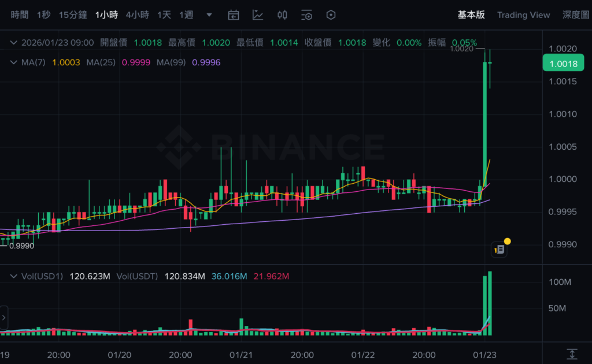
Task: Choose the 1天 daily interval
Action: (164, 15)
